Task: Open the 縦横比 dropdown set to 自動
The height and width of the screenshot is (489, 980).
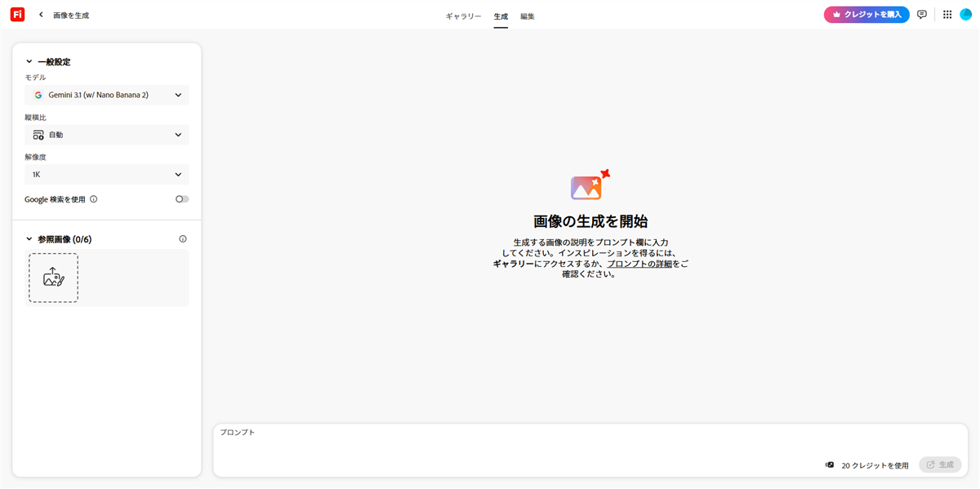Action: coord(107,135)
